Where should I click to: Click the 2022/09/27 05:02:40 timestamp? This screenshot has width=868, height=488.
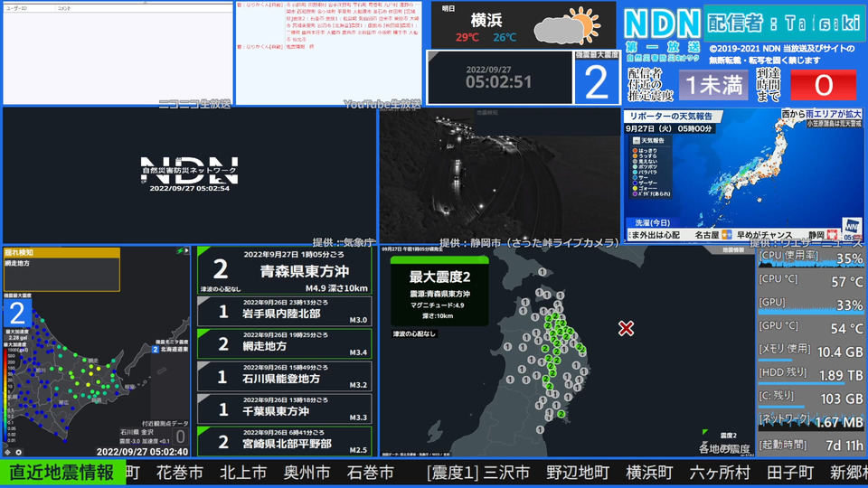(x=142, y=452)
